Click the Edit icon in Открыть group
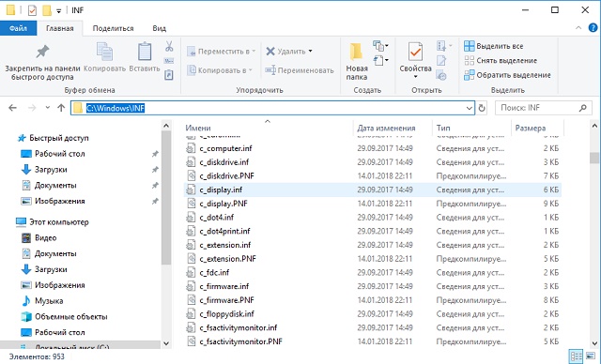Viewport: 601px width, 364px height. point(441,60)
